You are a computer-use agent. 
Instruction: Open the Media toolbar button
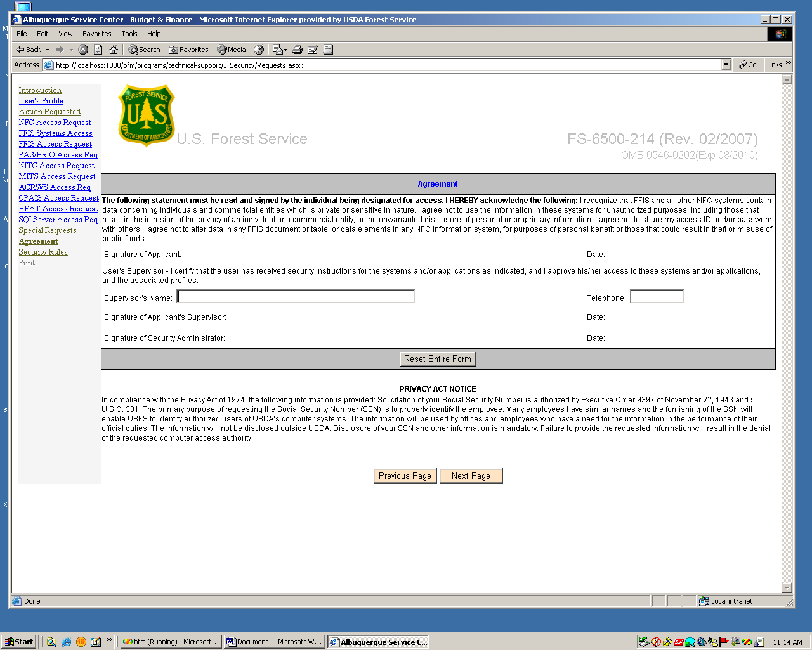[x=232, y=50]
